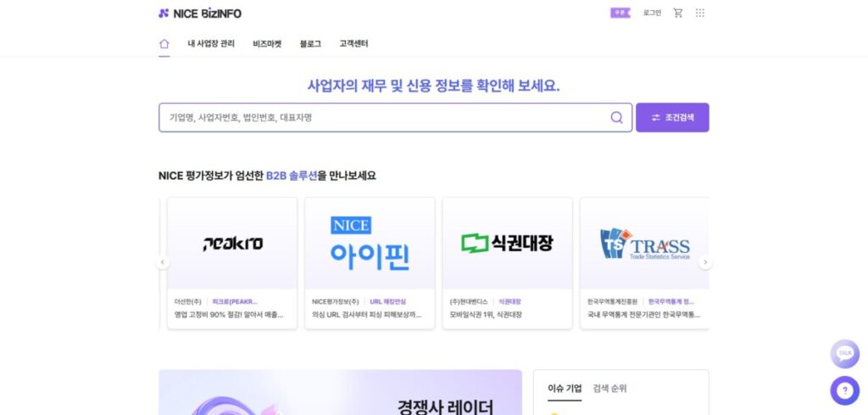The image size is (868, 415).
Task: Open the NICE 아이핀 card image
Action: [x=370, y=244]
